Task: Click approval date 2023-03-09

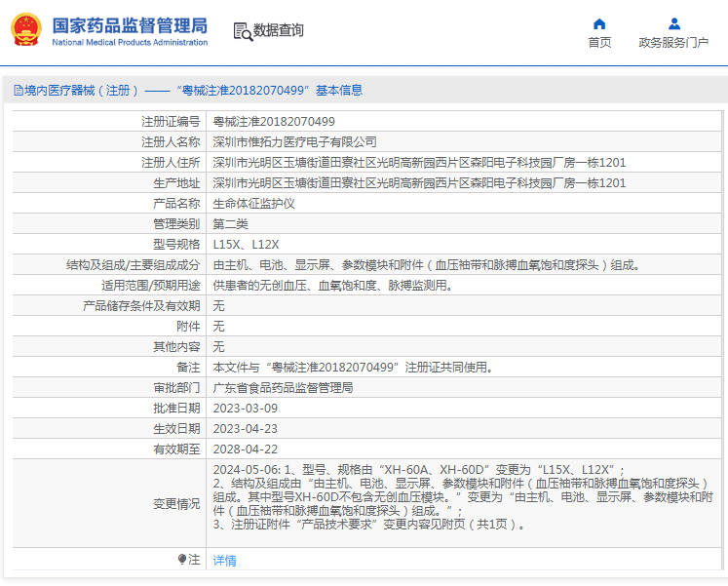Action: [x=246, y=409]
